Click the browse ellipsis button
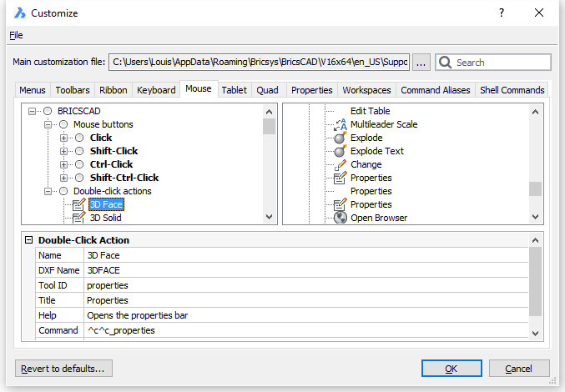 421,63
